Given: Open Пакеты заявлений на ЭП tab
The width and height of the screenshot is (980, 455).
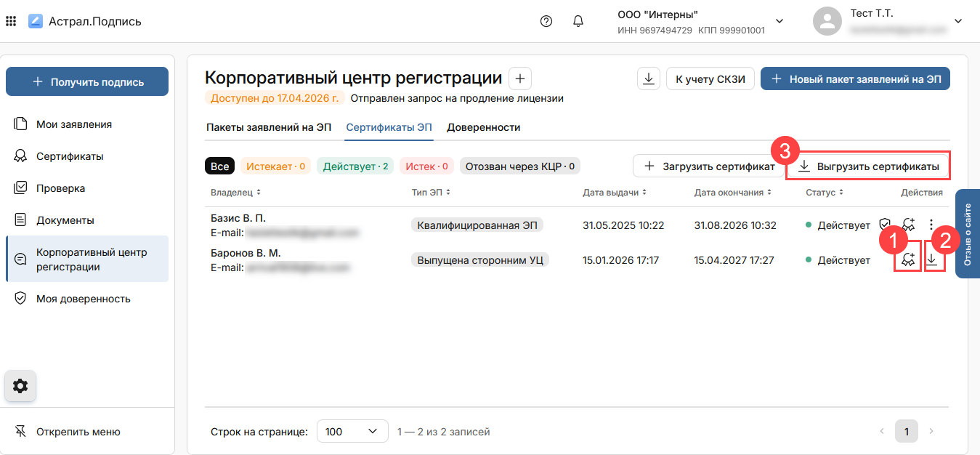Looking at the screenshot, I should pos(269,127).
